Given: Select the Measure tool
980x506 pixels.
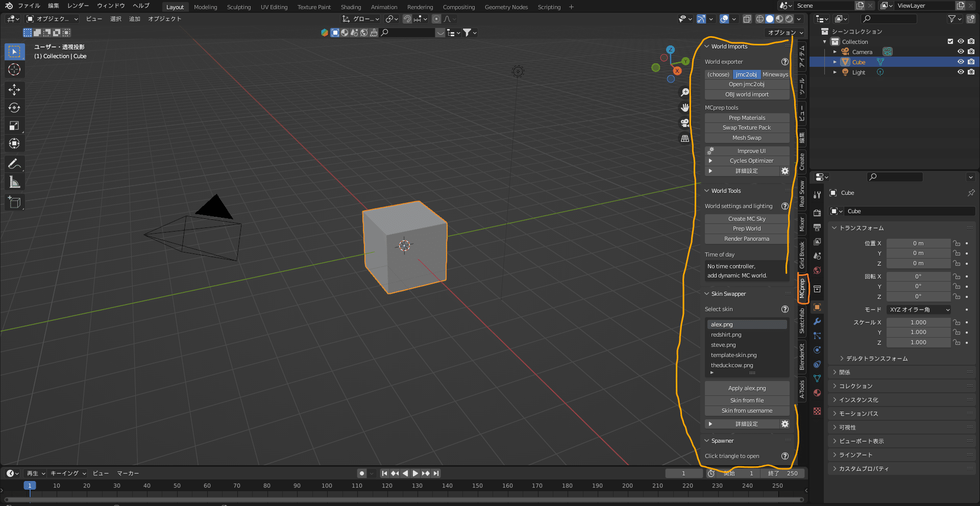Looking at the screenshot, I should (14, 182).
